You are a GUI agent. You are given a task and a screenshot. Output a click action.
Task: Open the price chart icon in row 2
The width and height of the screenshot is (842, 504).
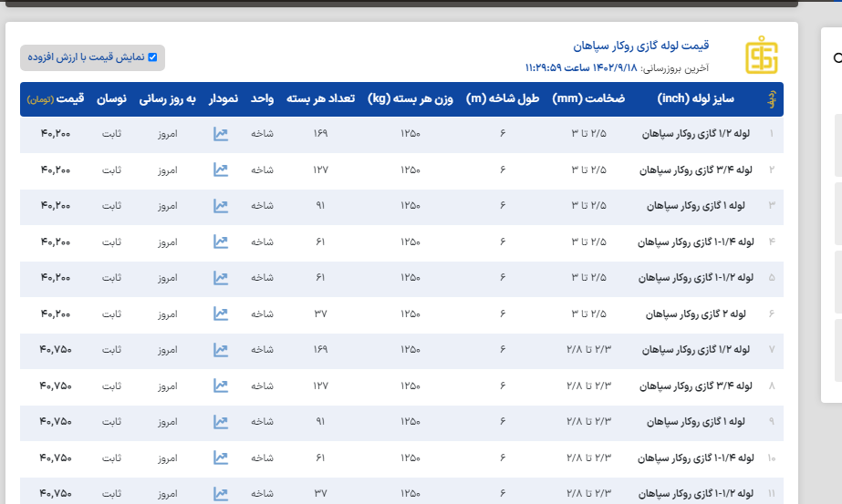click(x=221, y=170)
